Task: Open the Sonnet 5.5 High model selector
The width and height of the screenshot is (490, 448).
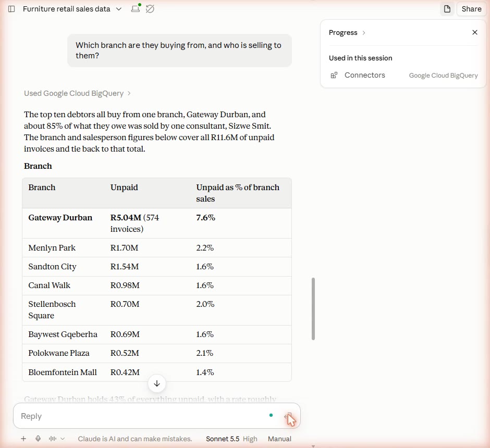Action: [231, 439]
